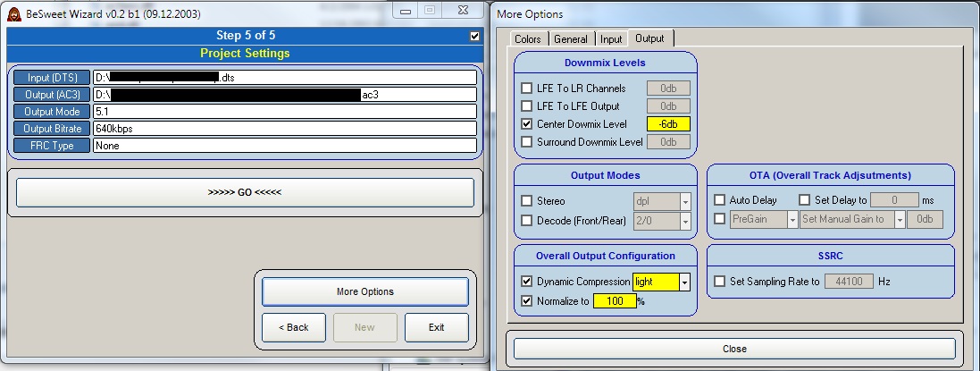Enable LFE To LFE Output checkbox

tap(527, 106)
